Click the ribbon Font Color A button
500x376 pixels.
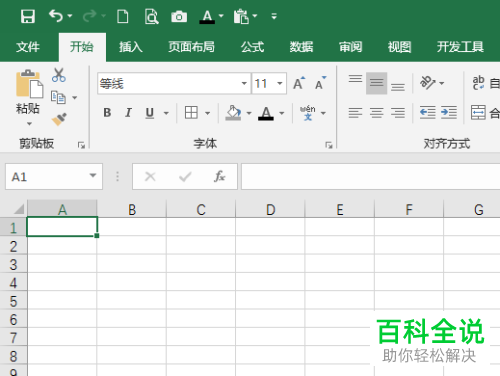point(266,113)
